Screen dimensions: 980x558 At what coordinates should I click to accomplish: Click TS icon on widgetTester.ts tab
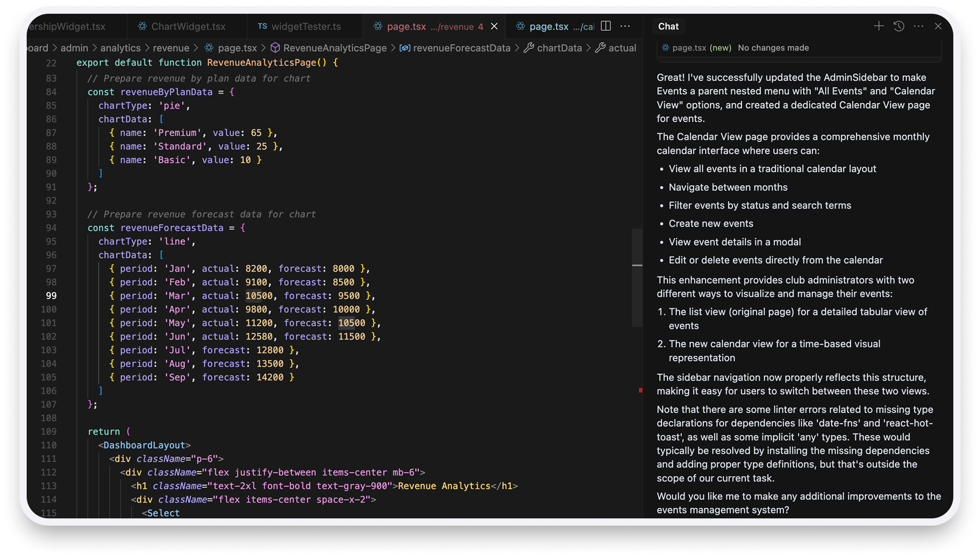coord(262,26)
